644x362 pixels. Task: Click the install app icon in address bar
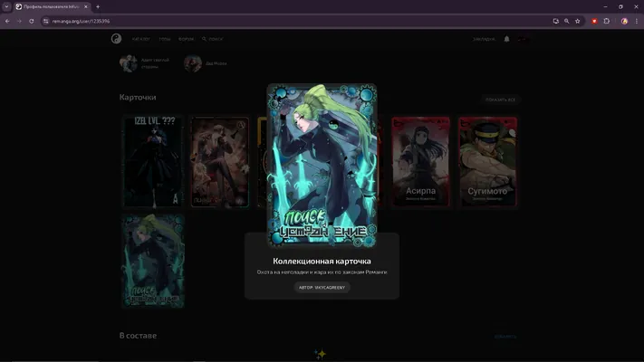click(556, 21)
